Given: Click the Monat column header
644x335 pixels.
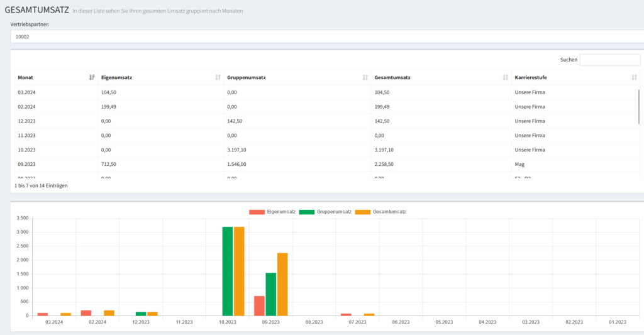Looking at the screenshot, I should click(26, 77).
